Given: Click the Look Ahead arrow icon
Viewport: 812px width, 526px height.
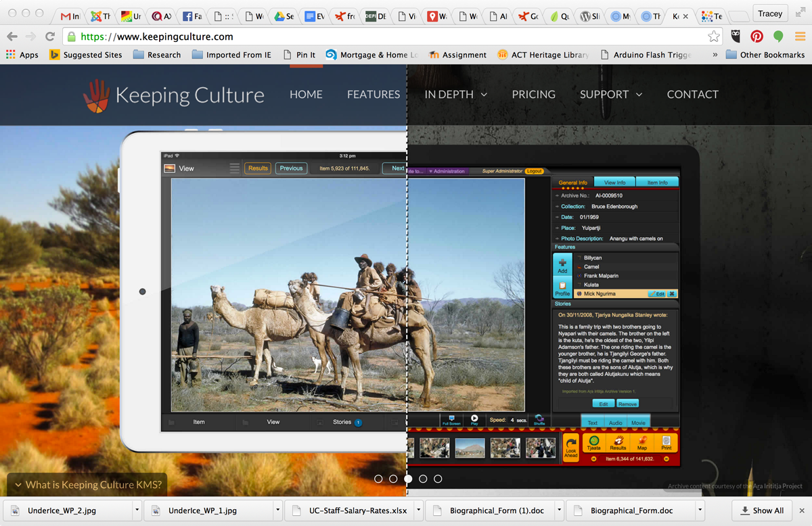Looking at the screenshot, I should tap(571, 447).
